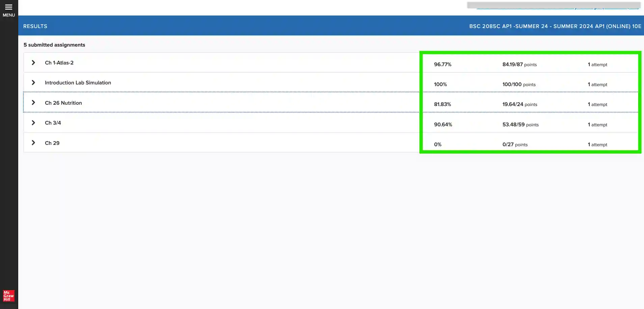Click the 81.83% score value
Viewport: 644px width, 309px height.
point(442,104)
